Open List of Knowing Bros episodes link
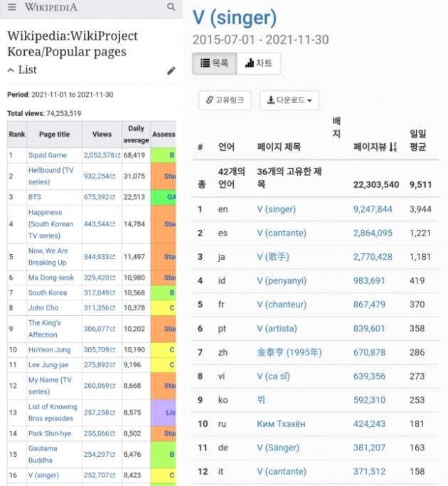The width and height of the screenshot is (448, 486). click(53, 412)
